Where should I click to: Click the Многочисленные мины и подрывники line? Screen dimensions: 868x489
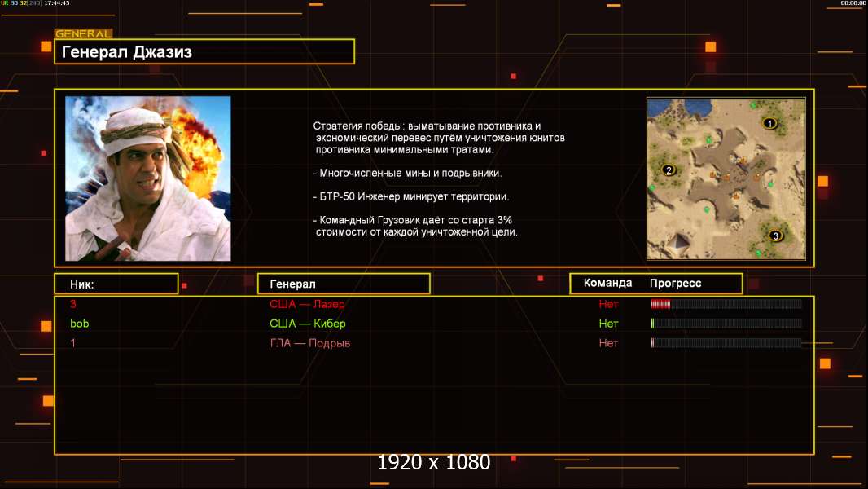pyautogui.click(x=407, y=173)
